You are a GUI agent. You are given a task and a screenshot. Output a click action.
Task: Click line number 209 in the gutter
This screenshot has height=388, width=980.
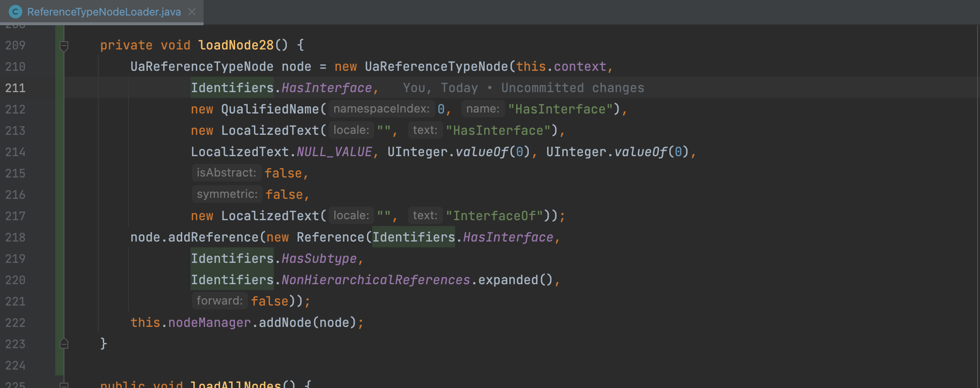(x=15, y=45)
